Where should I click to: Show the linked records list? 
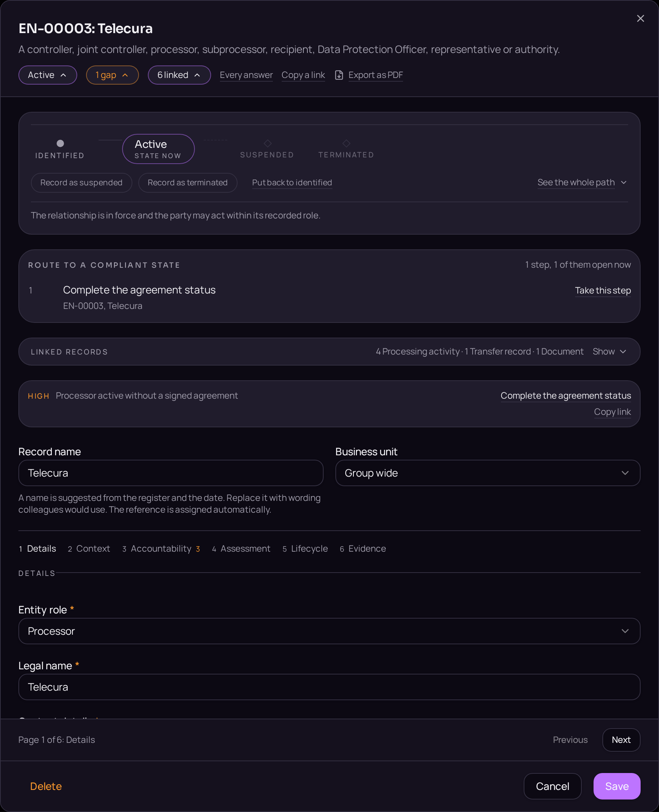609,352
